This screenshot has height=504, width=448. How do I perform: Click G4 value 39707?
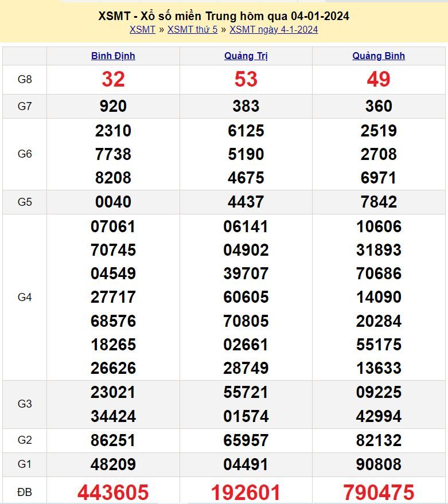246,274
